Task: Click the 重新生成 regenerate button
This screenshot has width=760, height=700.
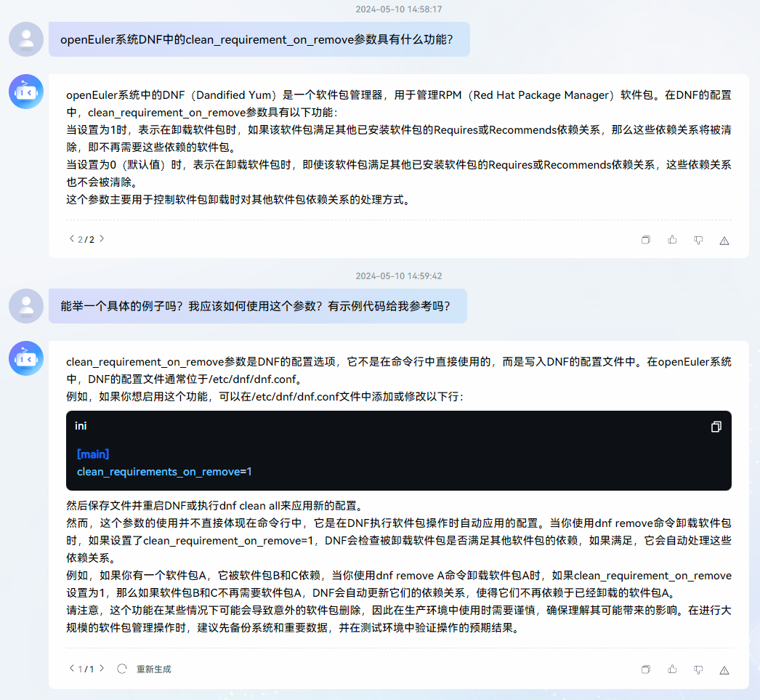Action: [x=153, y=669]
